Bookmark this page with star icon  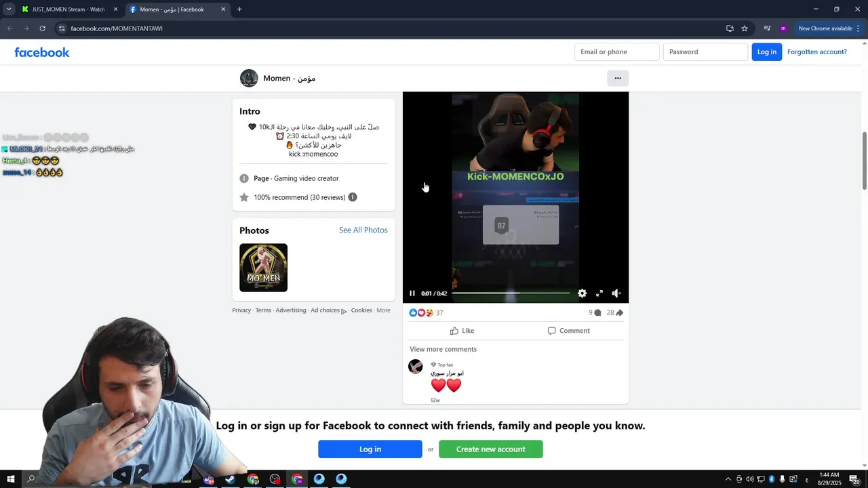click(x=745, y=28)
